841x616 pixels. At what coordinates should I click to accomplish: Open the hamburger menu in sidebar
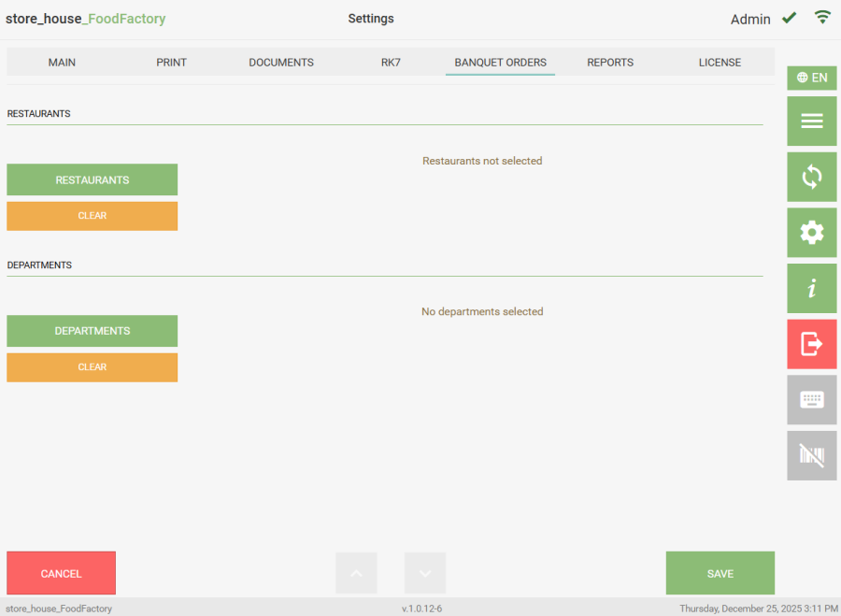811,121
